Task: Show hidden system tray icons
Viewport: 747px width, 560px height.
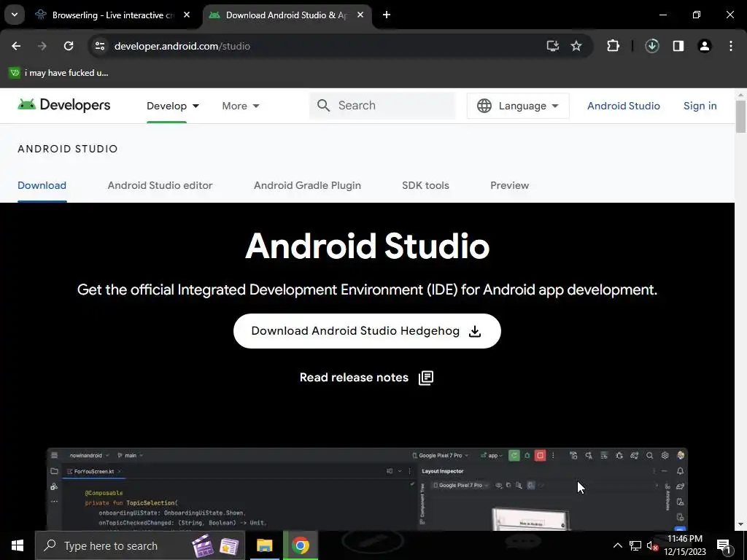Action: click(617, 545)
